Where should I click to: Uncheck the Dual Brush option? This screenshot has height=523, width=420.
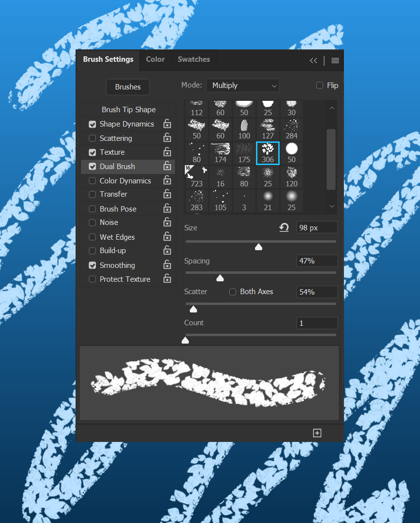coord(92,166)
